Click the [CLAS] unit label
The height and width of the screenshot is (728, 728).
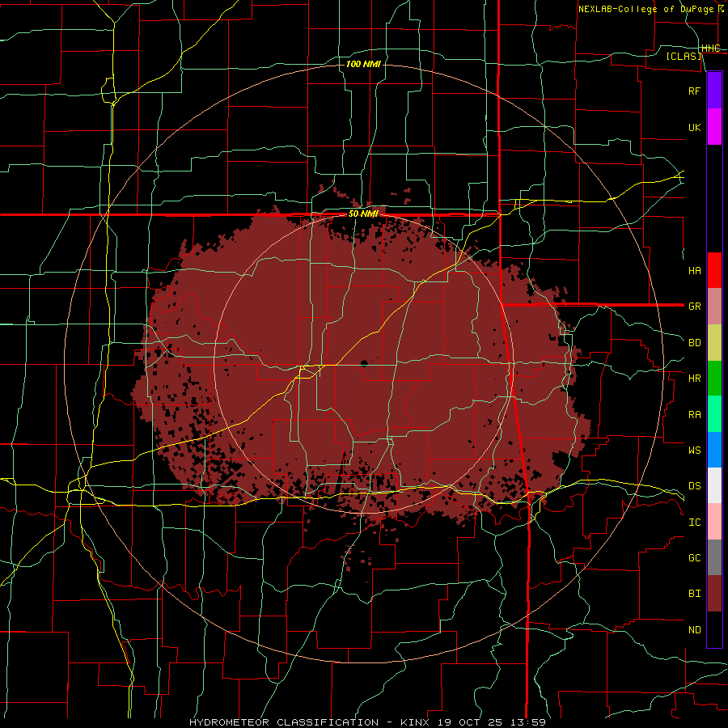(x=684, y=56)
